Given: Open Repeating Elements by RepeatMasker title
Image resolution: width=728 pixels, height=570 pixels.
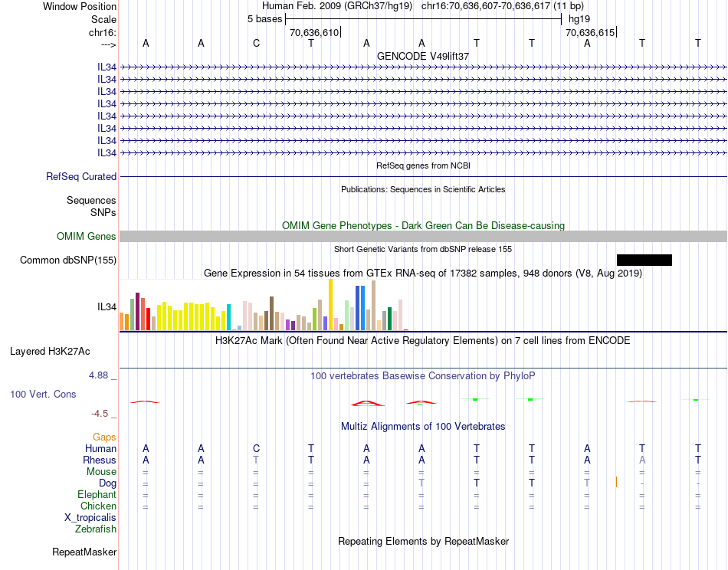Looking at the screenshot, I should tap(423, 541).
